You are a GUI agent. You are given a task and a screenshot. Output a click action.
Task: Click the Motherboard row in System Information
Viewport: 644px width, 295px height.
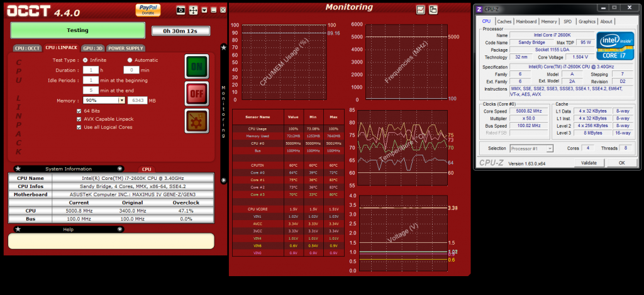point(111,194)
